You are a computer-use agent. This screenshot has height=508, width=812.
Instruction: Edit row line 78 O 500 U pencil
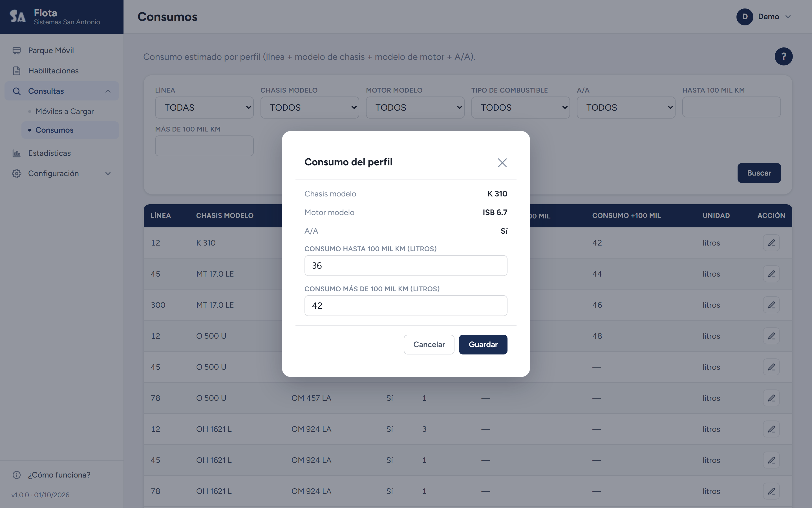coord(771,398)
